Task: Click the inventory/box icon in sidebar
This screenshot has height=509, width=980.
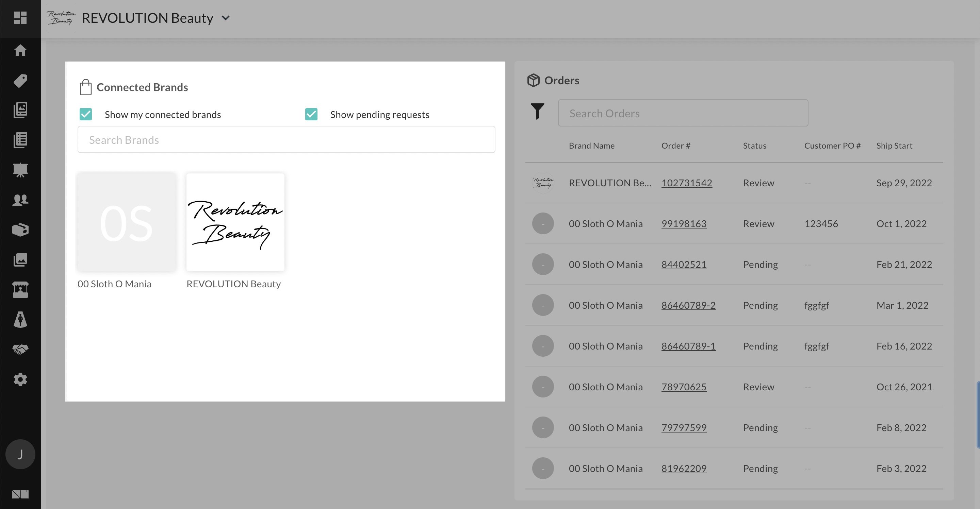Action: click(19, 230)
